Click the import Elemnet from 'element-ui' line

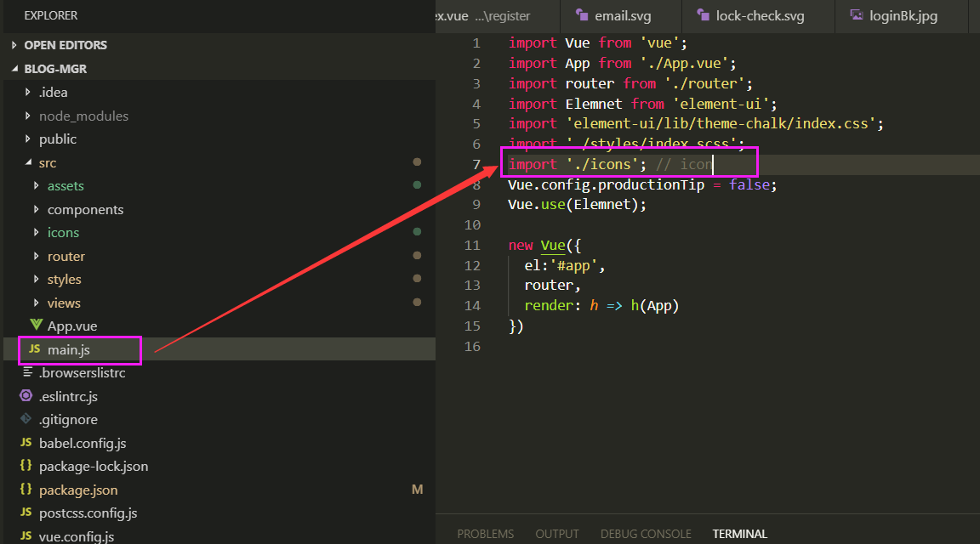point(642,104)
